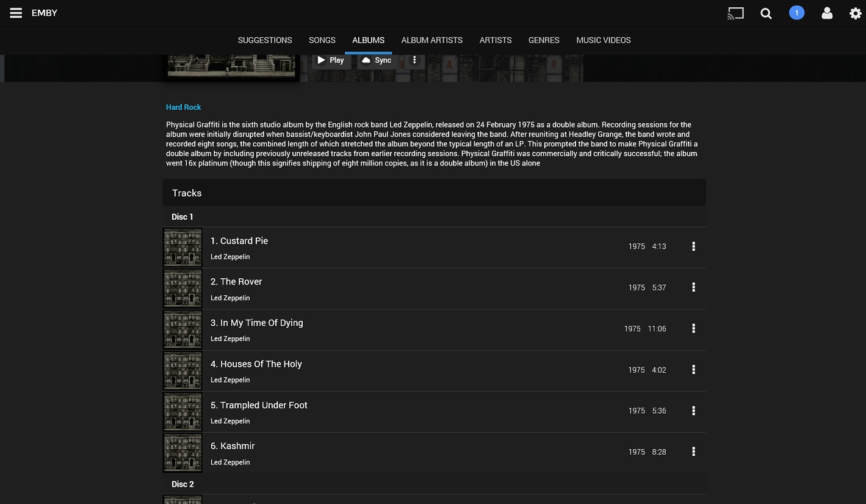Open the search magnifier icon
866x504 pixels.
click(766, 13)
